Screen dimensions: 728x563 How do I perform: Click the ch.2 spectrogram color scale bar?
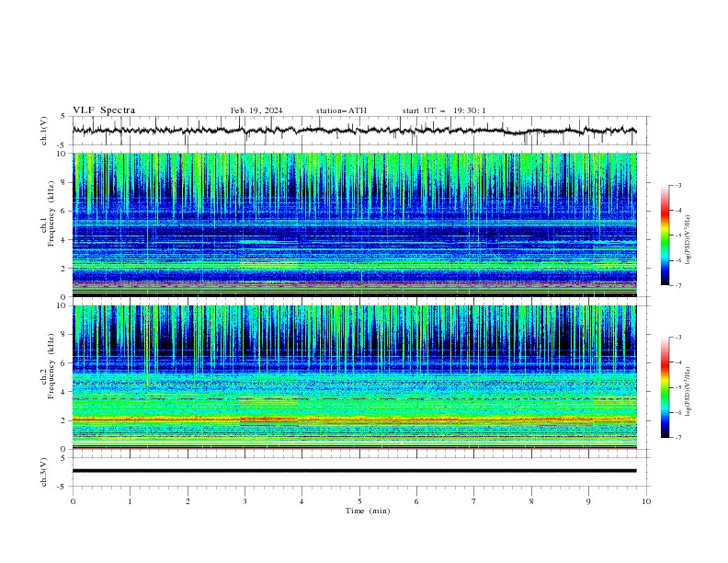click(665, 387)
